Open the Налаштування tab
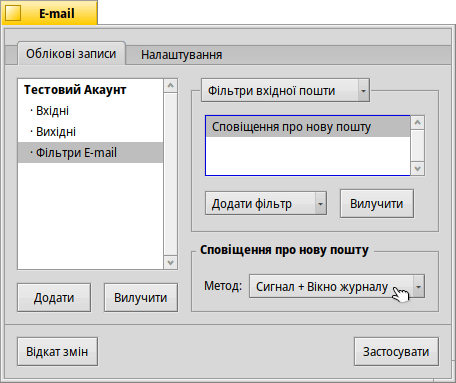Viewport: 456px width, 383px height. click(181, 55)
